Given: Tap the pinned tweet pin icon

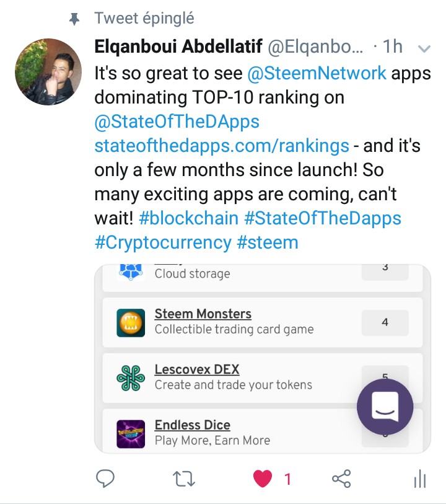Looking at the screenshot, I should point(74,19).
